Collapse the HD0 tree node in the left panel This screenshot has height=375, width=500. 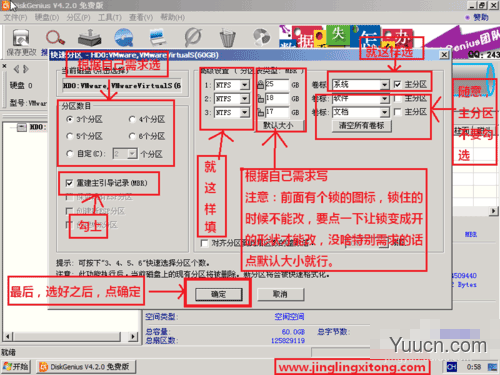click(22, 127)
